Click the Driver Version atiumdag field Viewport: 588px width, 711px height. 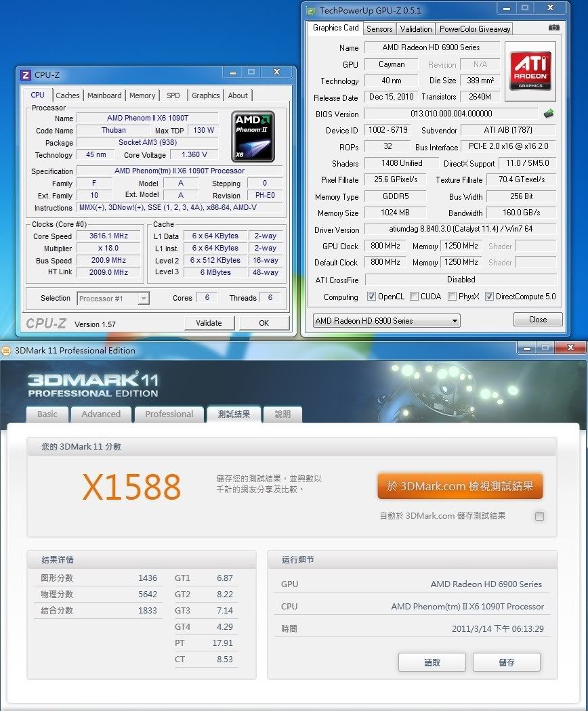[x=461, y=229]
